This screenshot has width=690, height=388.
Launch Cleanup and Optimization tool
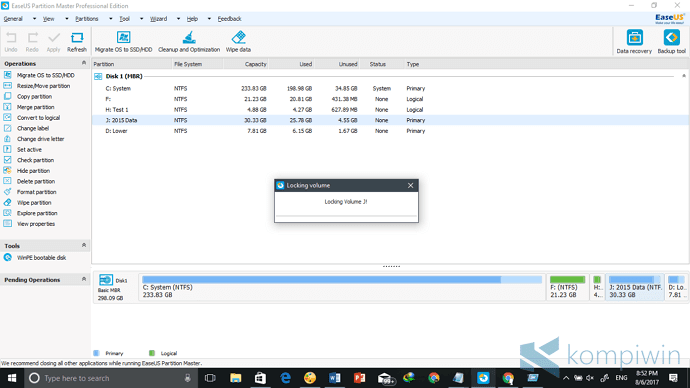(189, 42)
